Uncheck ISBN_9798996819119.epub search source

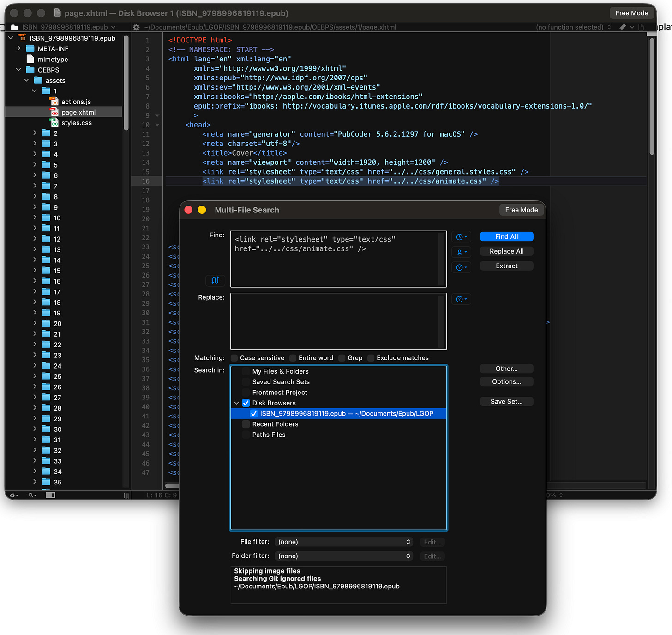coord(254,414)
